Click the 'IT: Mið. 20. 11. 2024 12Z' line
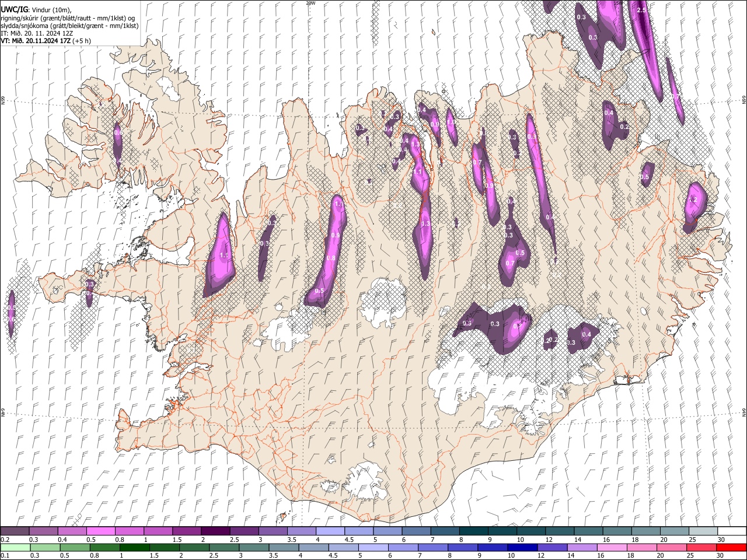 pos(37,33)
